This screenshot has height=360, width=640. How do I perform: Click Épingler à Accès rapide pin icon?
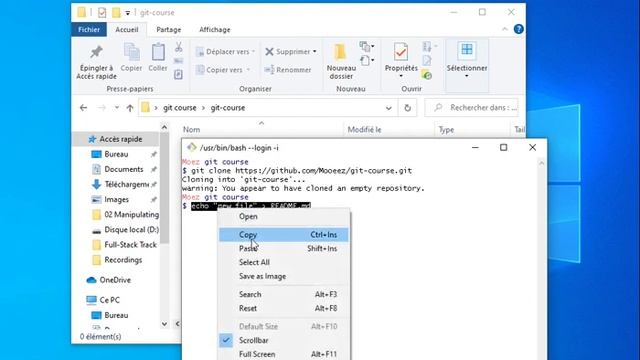pyautogui.click(x=96, y=52)
